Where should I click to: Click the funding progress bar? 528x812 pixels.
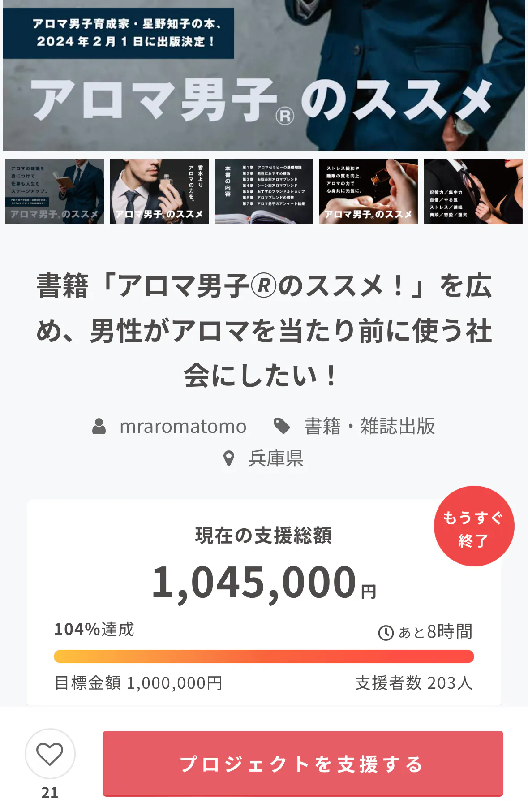pyautogui.click(x=264, y=657)
